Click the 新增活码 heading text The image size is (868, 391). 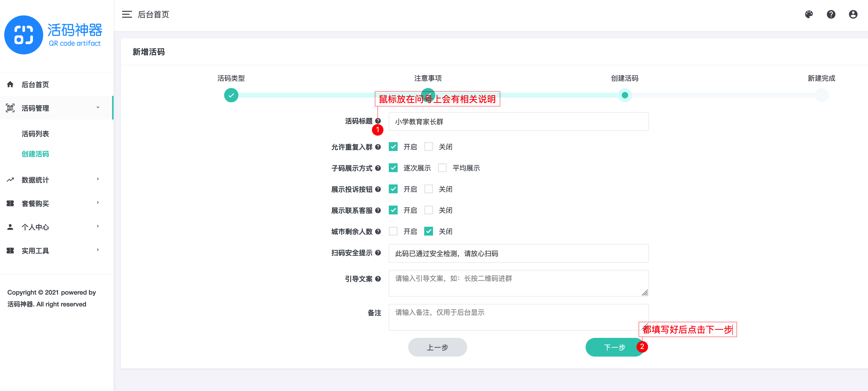click(149, 52)
